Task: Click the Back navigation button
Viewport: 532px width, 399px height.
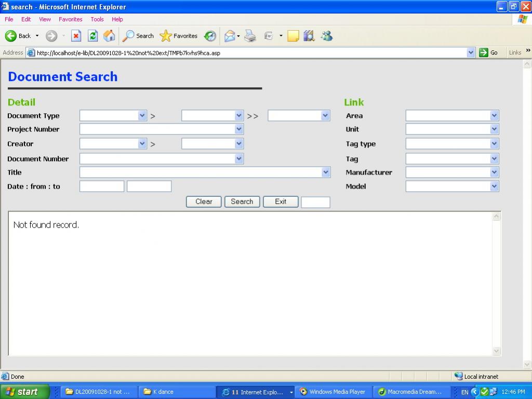Action: pyautogui.click(x=18, y=36)
